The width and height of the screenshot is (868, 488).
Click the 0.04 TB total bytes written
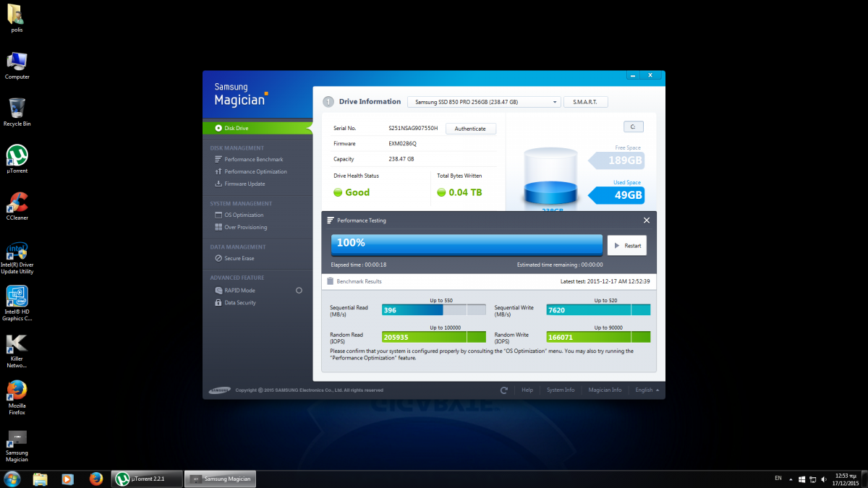click(x=459, y=192)
